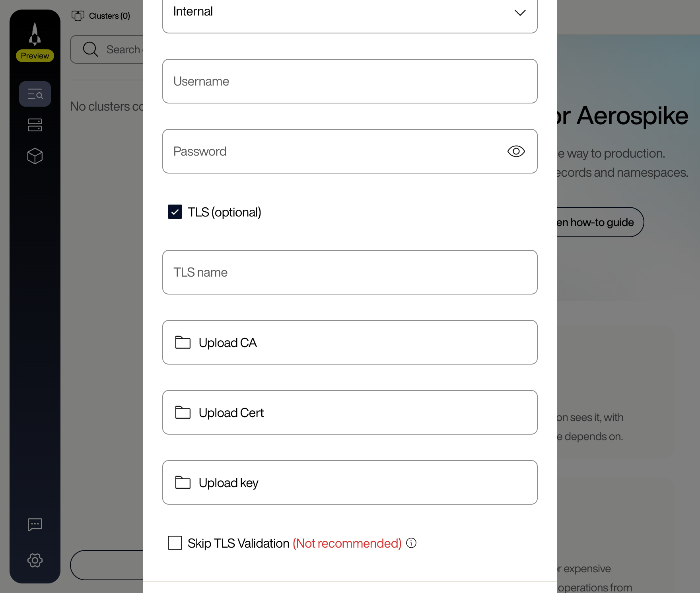700x593 pixels.
Task: Click the No clusters message text
Action: (107, 106)
